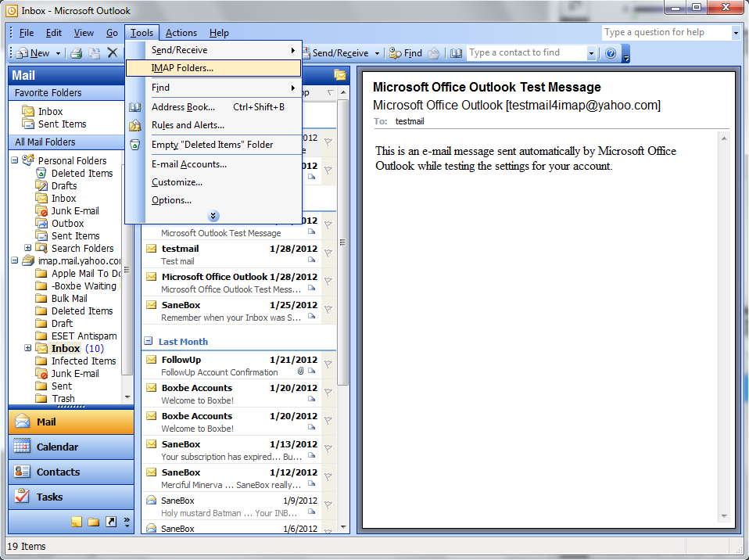Switch to the Calendar pane
Screen dimensions: 749x560
(x=71, y=447)
